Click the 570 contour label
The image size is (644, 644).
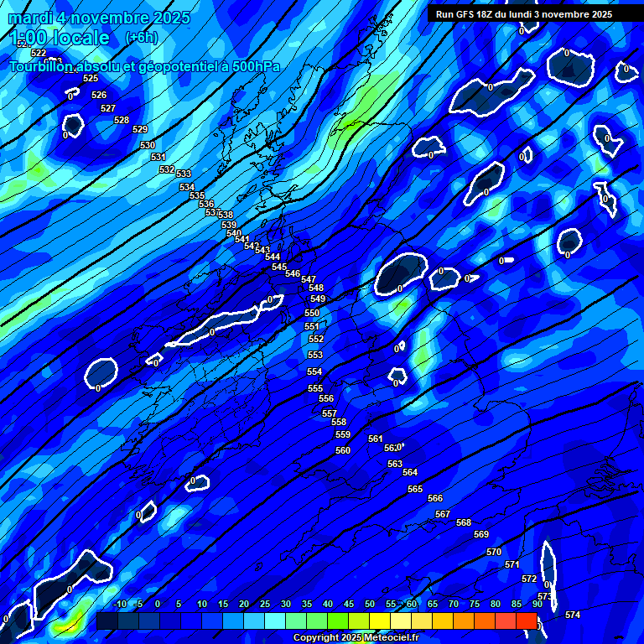coord(494,552)
